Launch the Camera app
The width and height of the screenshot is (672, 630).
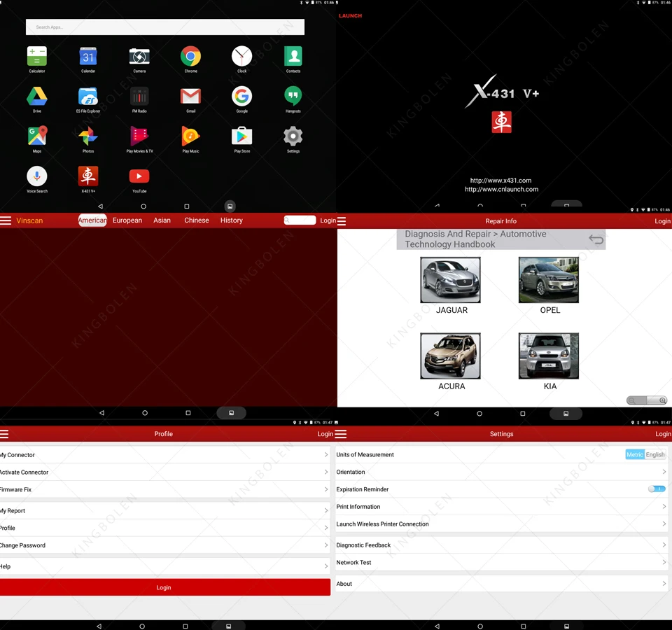(139, 56)
